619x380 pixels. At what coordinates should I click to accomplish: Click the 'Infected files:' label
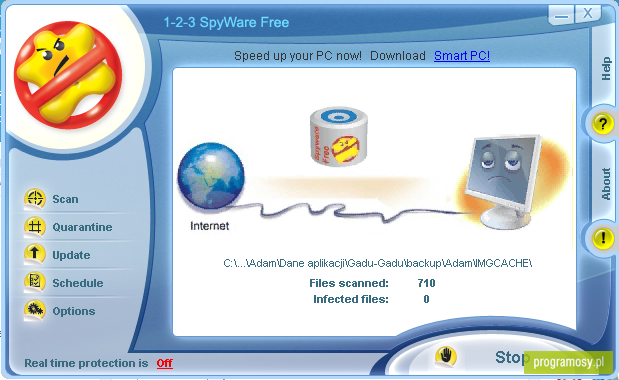coord(351,300)
